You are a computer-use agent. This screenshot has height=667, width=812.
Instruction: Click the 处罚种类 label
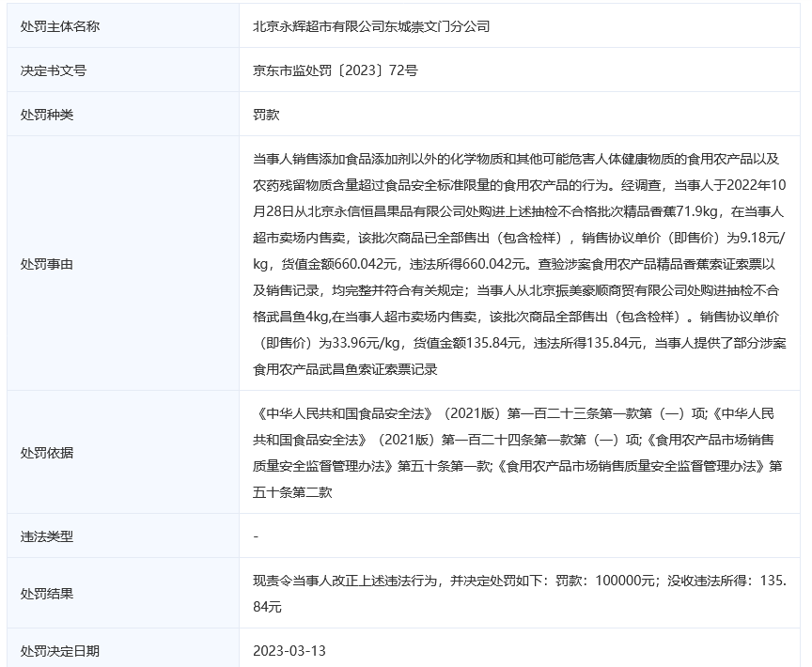point(46,115)
